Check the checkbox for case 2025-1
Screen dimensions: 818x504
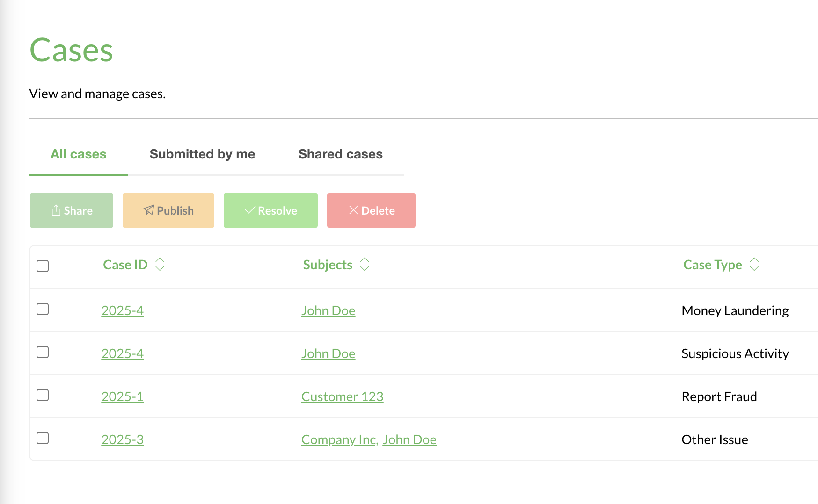pos(42,395)
